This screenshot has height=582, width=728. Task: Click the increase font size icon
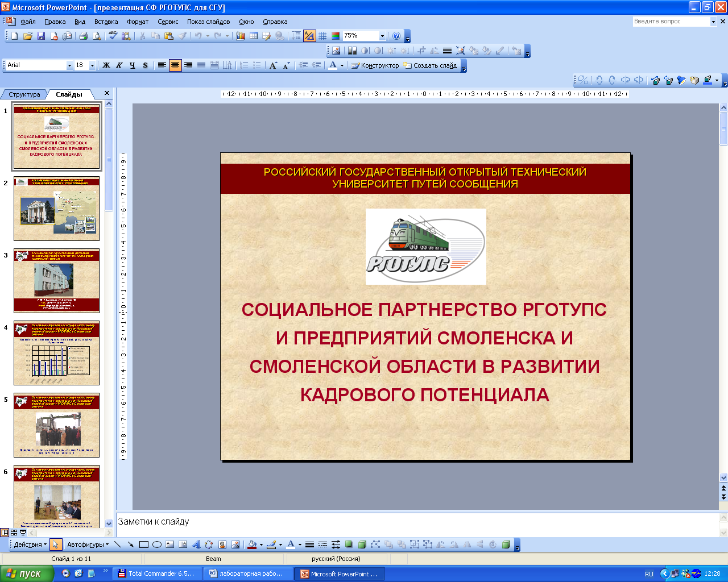coord(273,65)
